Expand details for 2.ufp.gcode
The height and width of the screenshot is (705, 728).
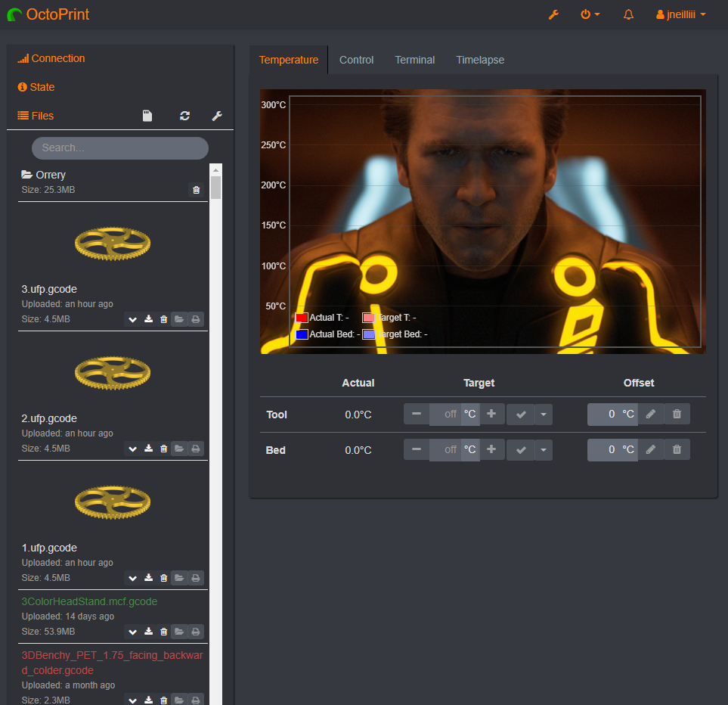[x=133, y=449]
